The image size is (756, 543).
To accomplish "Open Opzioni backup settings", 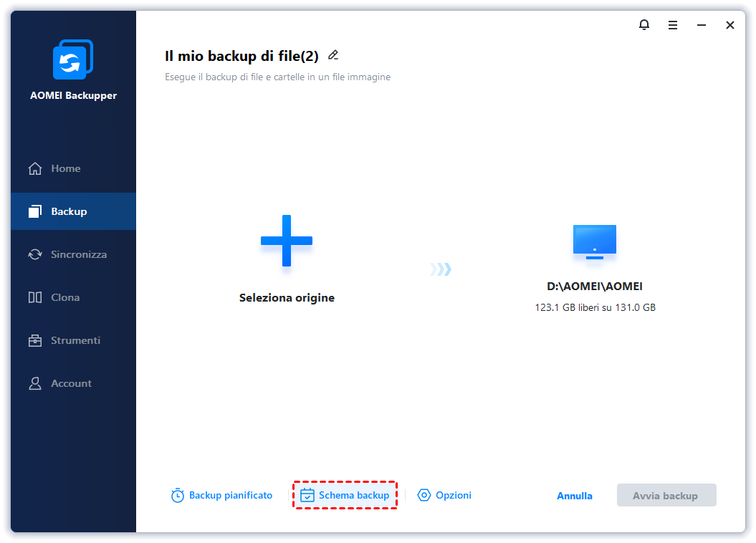I will (x=444, y=495).
